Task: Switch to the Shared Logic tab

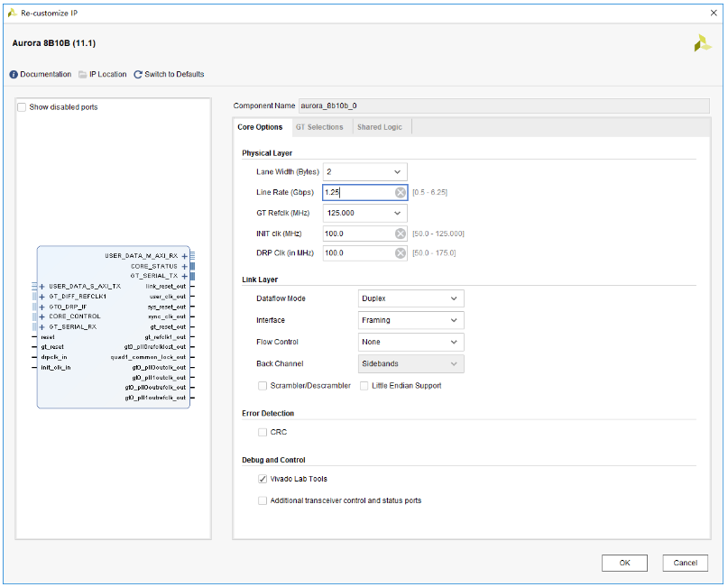Action: coord(380,127)
